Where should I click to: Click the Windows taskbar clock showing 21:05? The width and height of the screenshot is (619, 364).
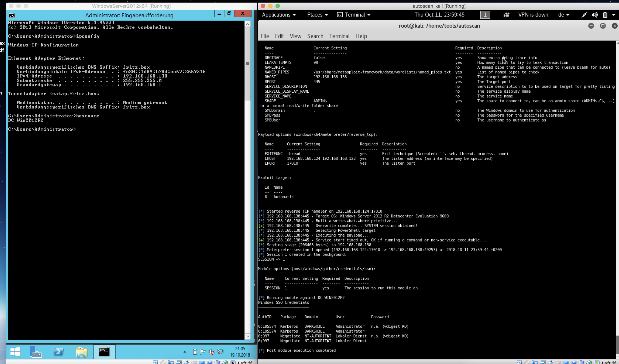pyautogui.click(x=240, y=352)
